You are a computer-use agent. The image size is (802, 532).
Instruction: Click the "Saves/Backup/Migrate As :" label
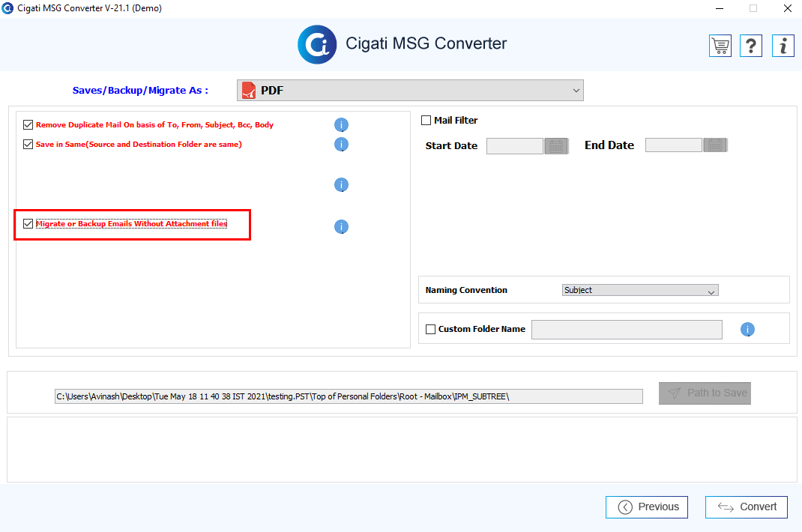[140, 91]
